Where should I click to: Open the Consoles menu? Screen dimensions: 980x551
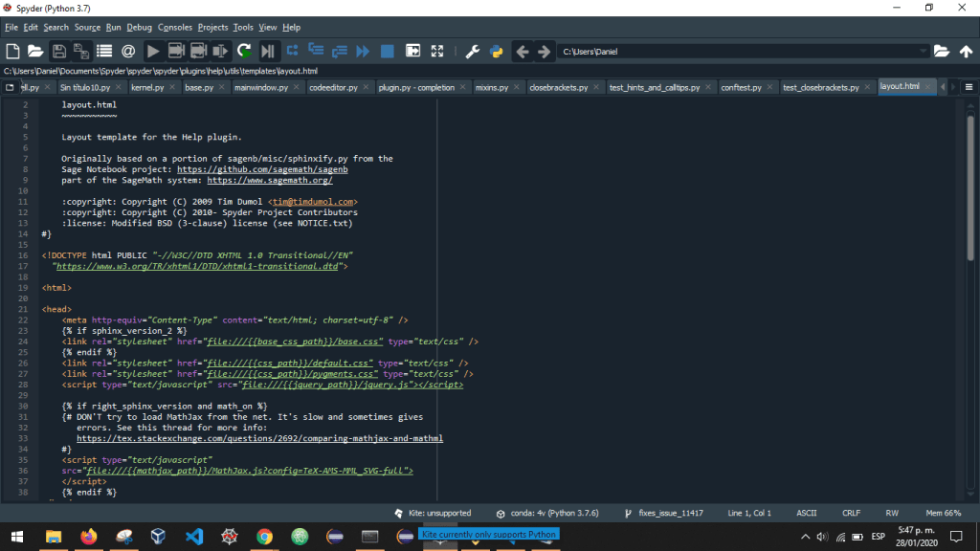tap(175, 28)
